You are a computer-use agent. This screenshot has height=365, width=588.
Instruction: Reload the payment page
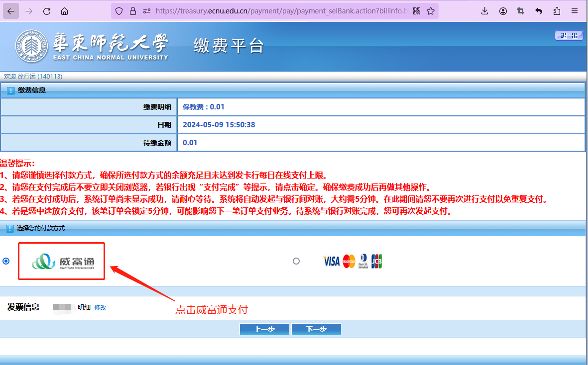click(47, 11)
